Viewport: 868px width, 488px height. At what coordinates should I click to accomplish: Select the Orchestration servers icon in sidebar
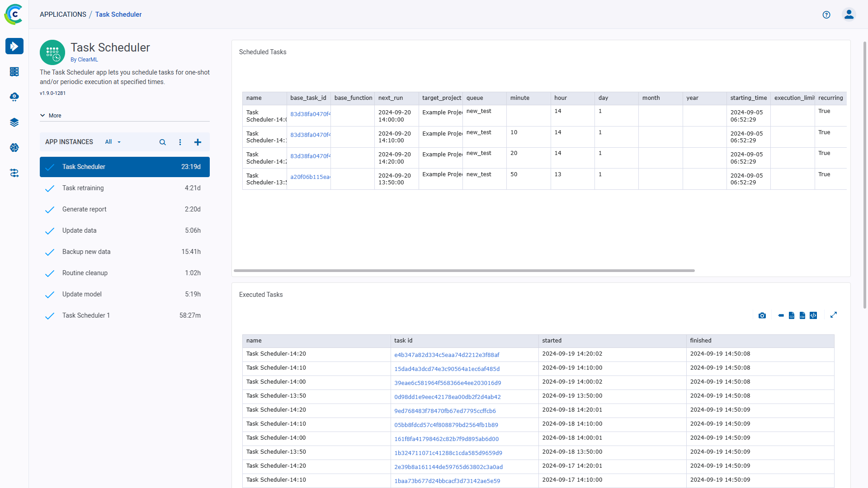[14, 71]
